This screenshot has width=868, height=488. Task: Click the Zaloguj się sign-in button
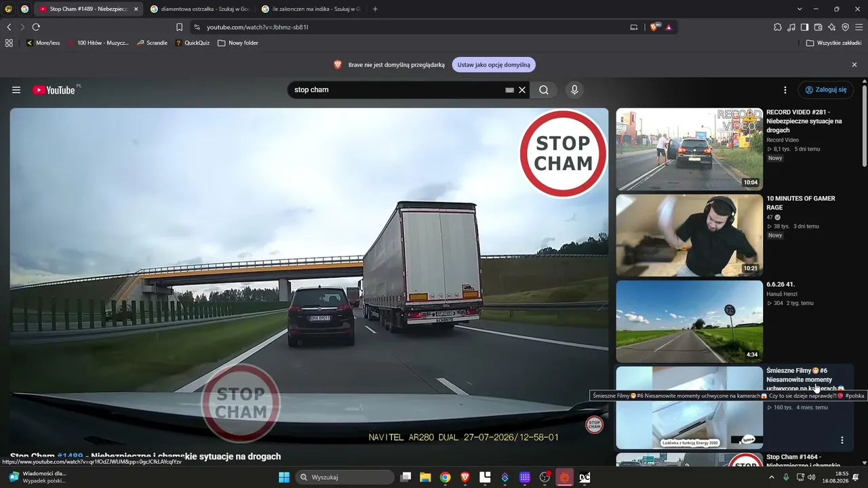pos(825,90)
